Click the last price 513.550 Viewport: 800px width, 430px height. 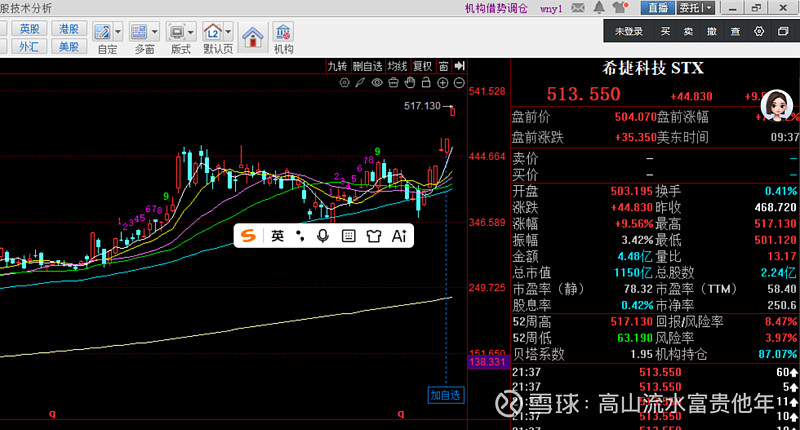pyautogui.click(x=583, y=94)
